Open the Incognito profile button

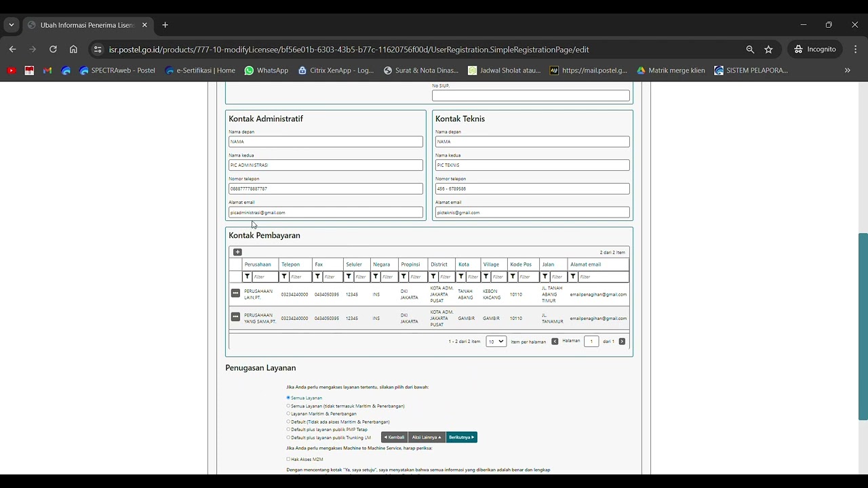click(x=815, y=49)
